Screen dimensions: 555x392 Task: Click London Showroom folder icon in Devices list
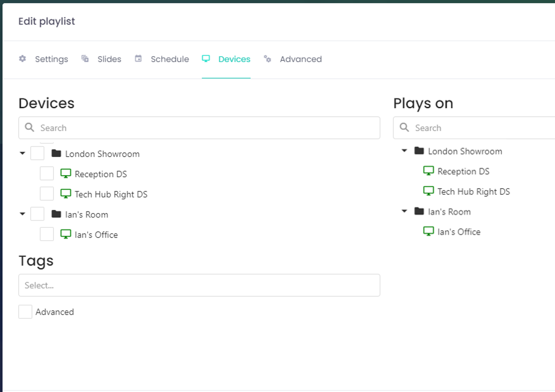(56, 153)
